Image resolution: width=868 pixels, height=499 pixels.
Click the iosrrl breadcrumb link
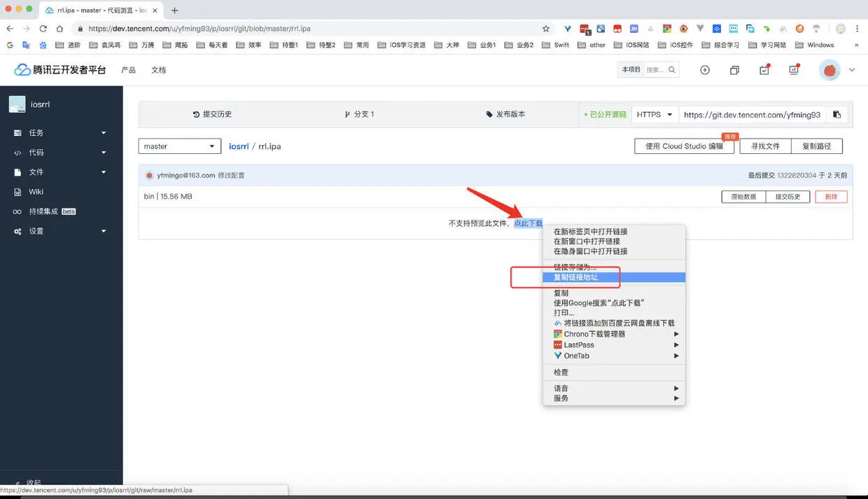[239, 146]
